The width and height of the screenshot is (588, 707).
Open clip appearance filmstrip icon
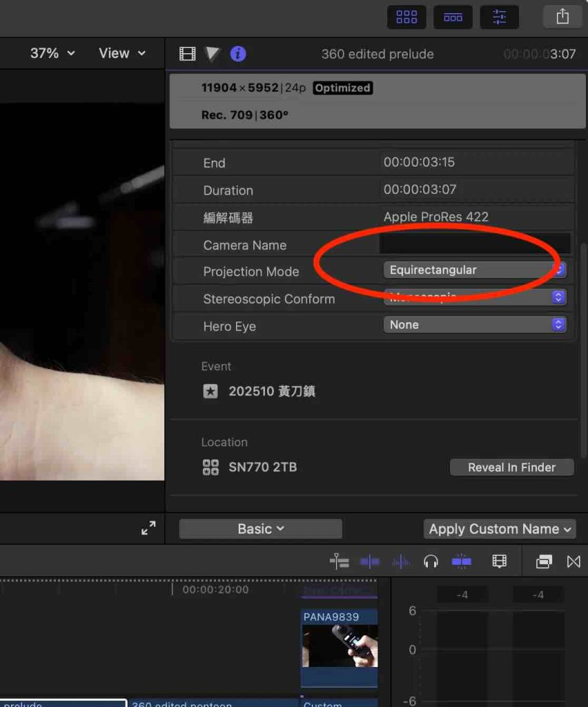click(499, 561)
